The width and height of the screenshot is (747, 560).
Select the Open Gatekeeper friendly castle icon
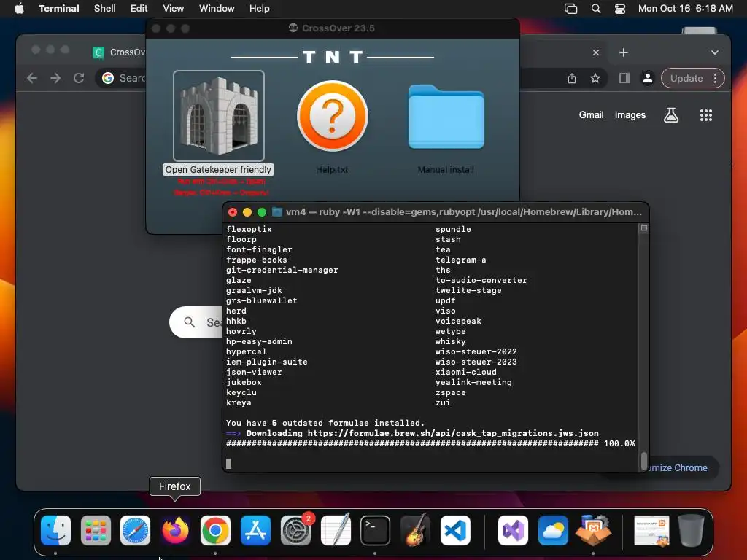pyautogui.click(x=219, y=116)
